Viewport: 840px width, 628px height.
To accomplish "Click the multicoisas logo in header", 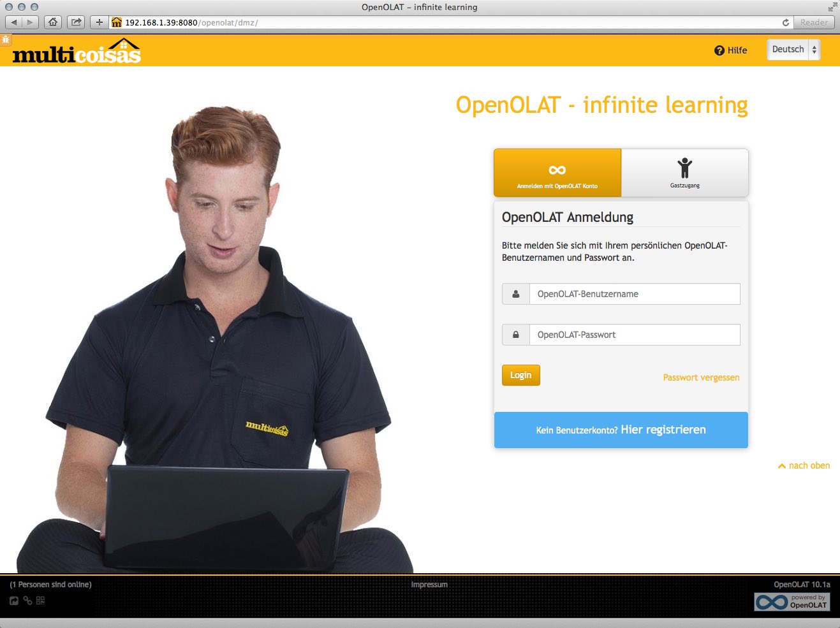I will (x=77, y=51).
